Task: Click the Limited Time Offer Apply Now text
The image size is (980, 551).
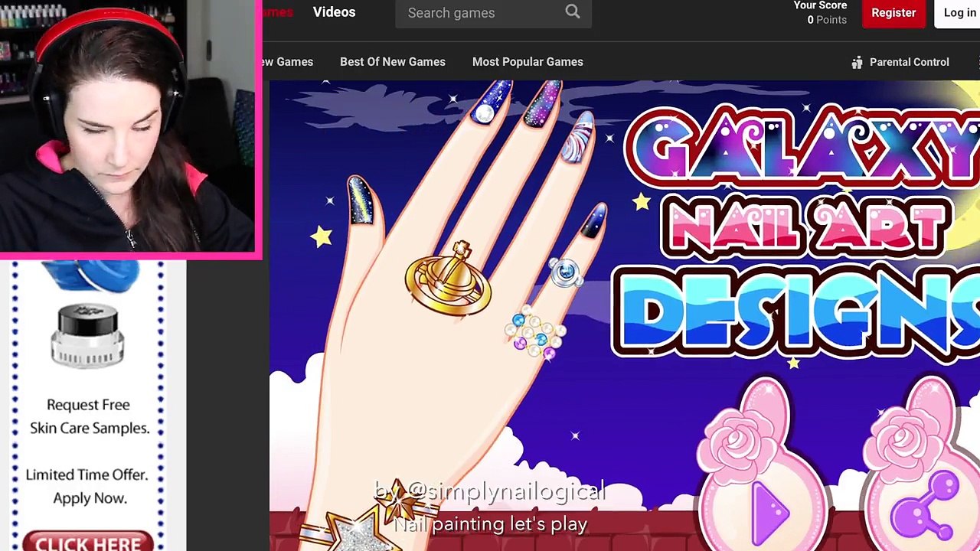Action: [x=87, y=486]
